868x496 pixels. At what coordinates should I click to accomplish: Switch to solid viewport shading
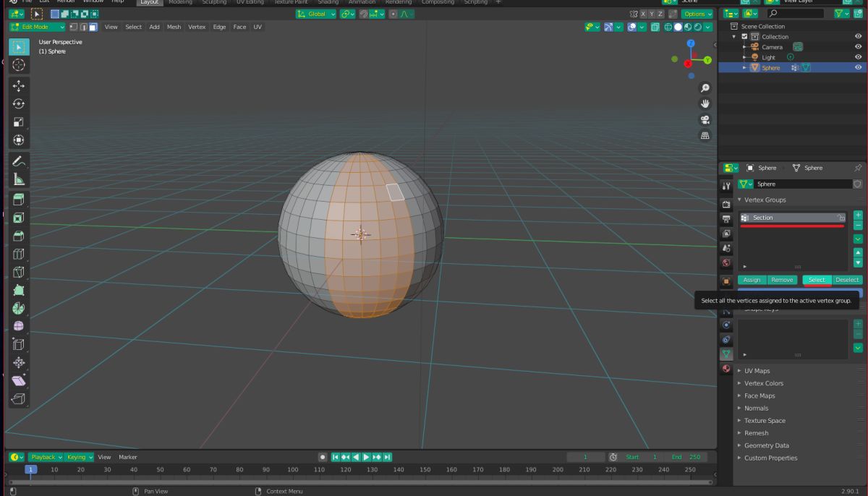(678, 27)
